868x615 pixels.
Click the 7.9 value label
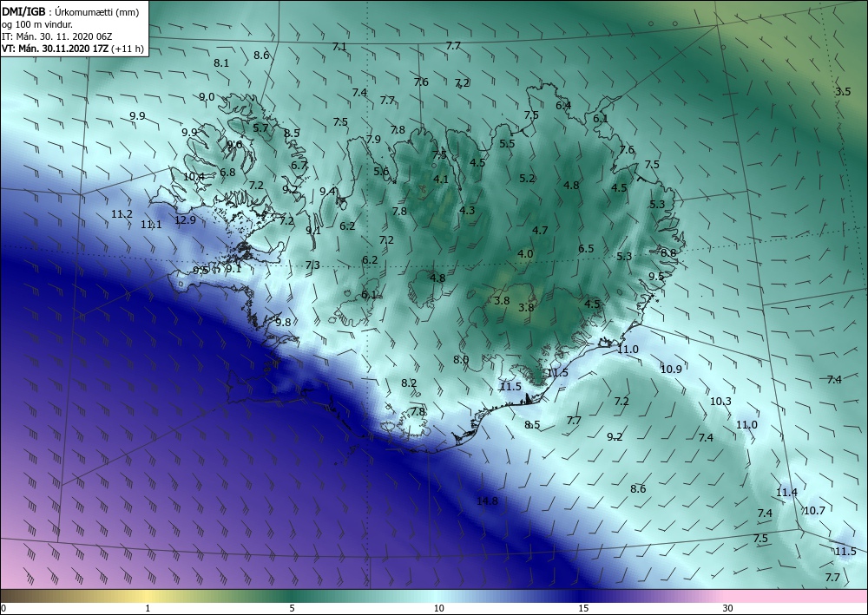click(x=373, y=139)
